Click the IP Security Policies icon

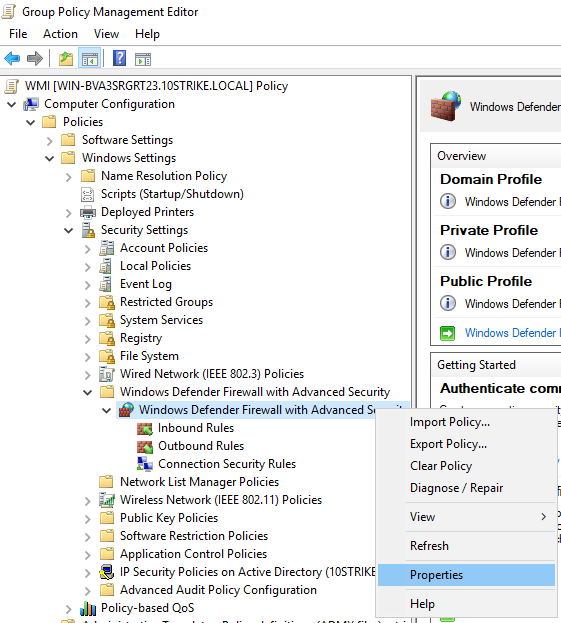pyautogui.click(x=106, y=572)
